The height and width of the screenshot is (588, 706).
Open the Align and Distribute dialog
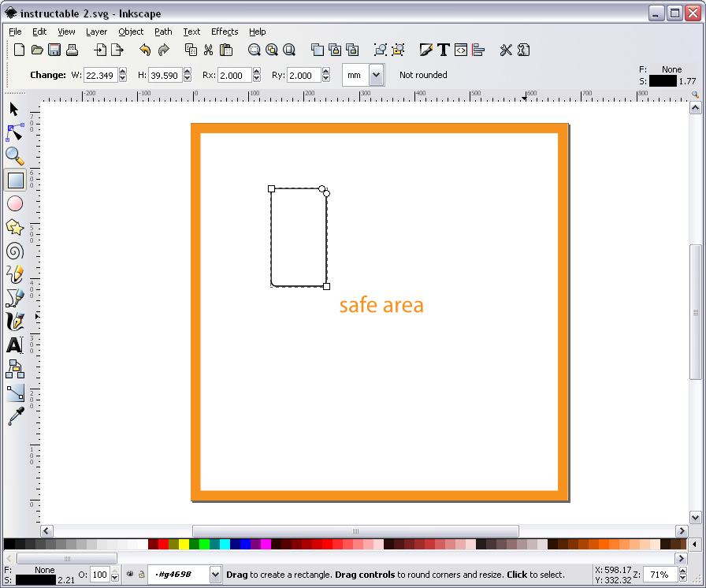pyautogui.click(x=478, y=49)
